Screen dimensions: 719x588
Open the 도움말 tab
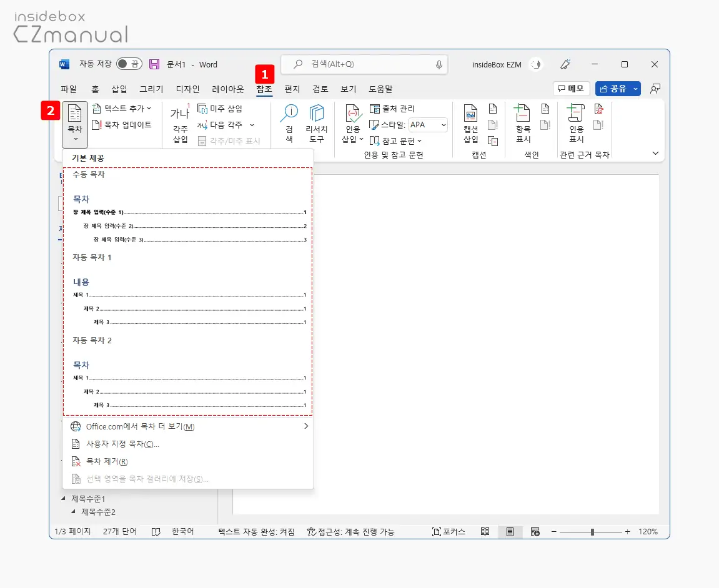coord(380,89)
